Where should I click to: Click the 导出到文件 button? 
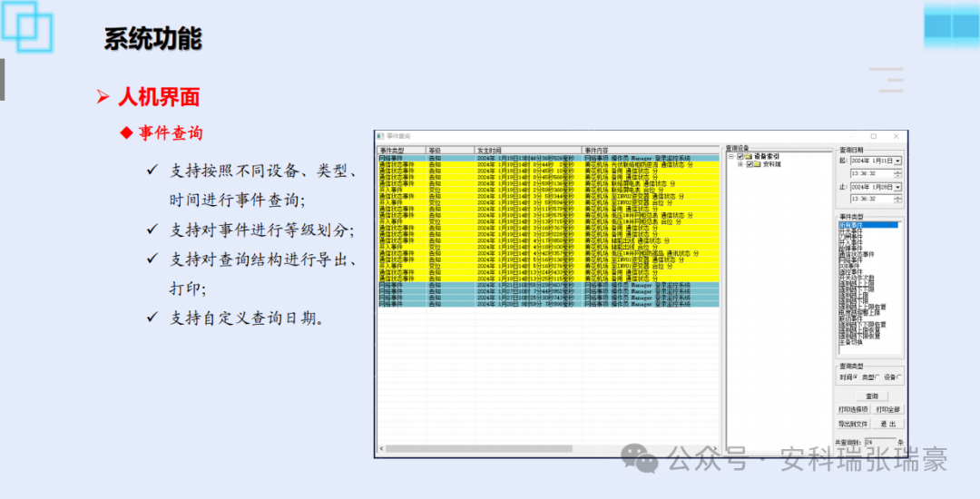point(853,424)
